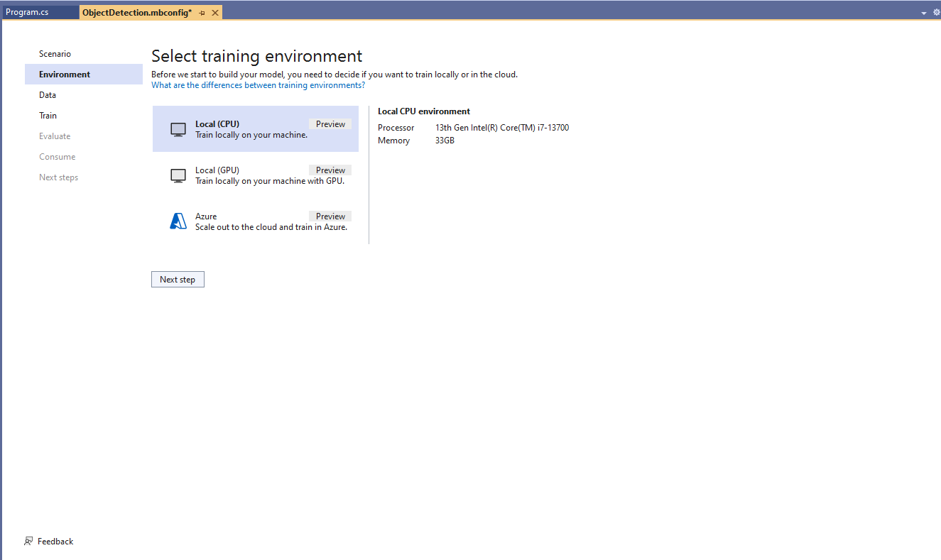Screen dimensions: 941x560
Task: Go to the Scenario step
Action: click(x=55, y=54)
